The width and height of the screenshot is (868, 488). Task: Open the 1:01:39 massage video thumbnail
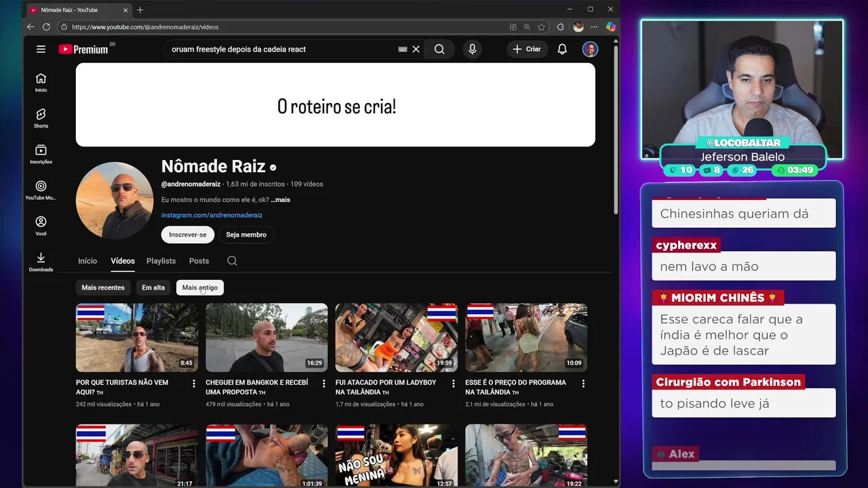(x=267, y=455)
